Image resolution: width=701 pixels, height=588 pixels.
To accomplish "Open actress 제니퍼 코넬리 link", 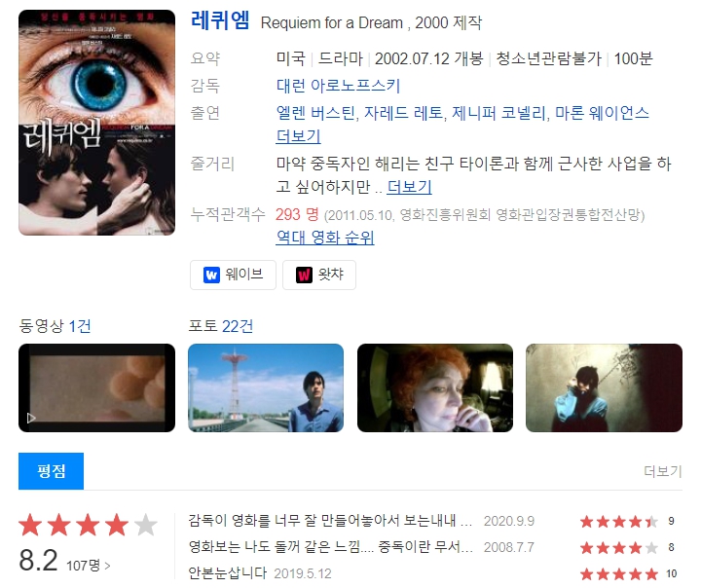I will (x=498, y=113).
